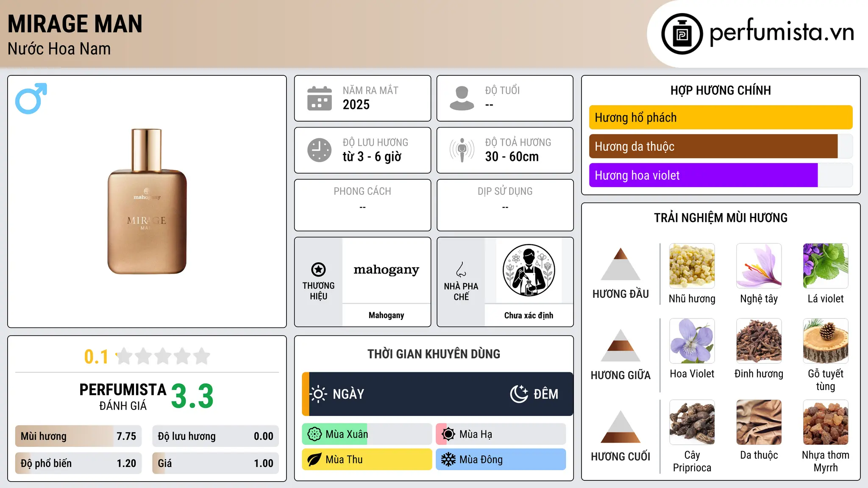Click the Hương da thuộc accord bar

click(721, 146)
